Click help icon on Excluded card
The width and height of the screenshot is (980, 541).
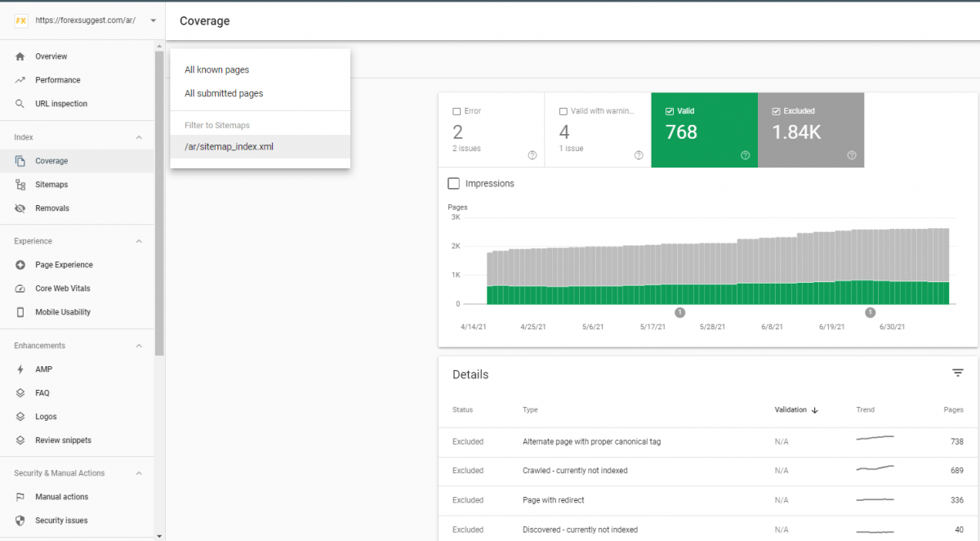(852, 155)
